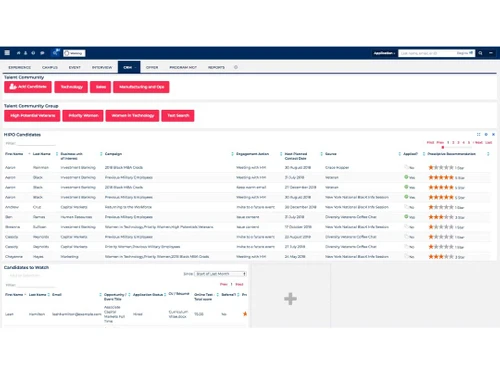This screenshot has width=500, height=375.
Task: Open the First Name column sort arrow in HIPO Candidates
Action: [x=29, y=154]
